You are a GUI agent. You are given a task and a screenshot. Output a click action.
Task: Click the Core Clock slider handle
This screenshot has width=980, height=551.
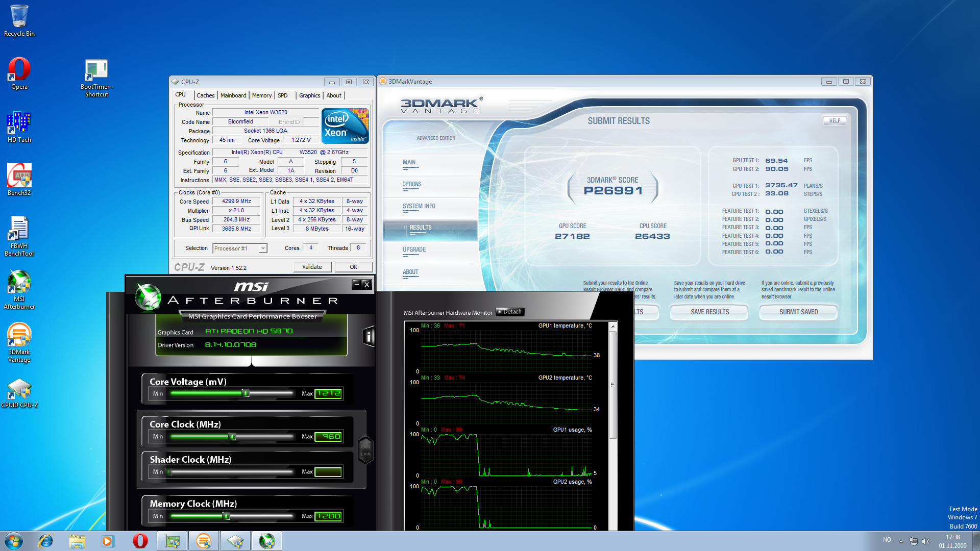[232, 436]
